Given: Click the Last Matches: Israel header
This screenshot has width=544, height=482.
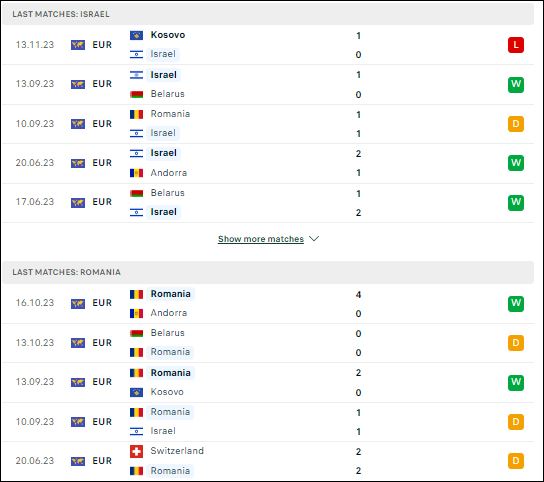Looking at the screenshot, I should click(x=61, y=14).
